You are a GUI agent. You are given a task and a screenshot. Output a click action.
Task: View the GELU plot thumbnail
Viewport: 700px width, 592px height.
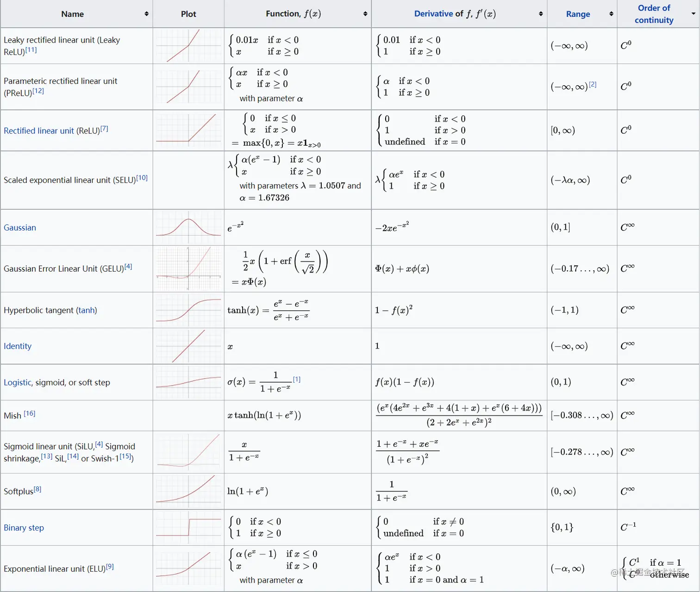click(x=188, y=268)
